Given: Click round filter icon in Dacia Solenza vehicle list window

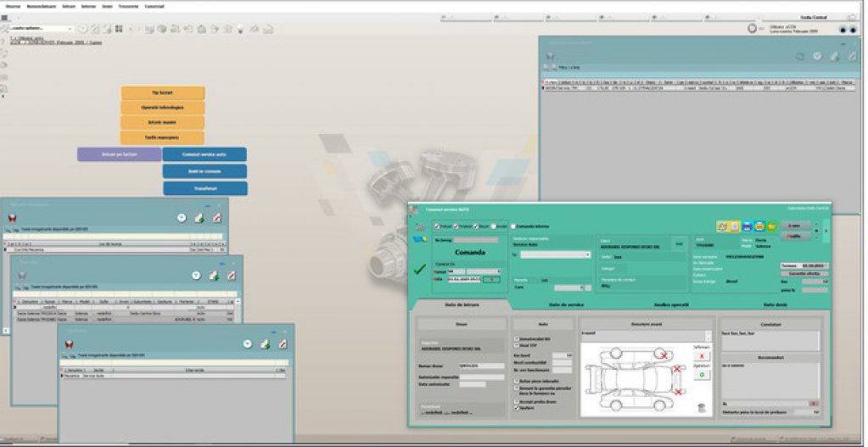Looking at the screenshot, I should (x=196, y=276).
